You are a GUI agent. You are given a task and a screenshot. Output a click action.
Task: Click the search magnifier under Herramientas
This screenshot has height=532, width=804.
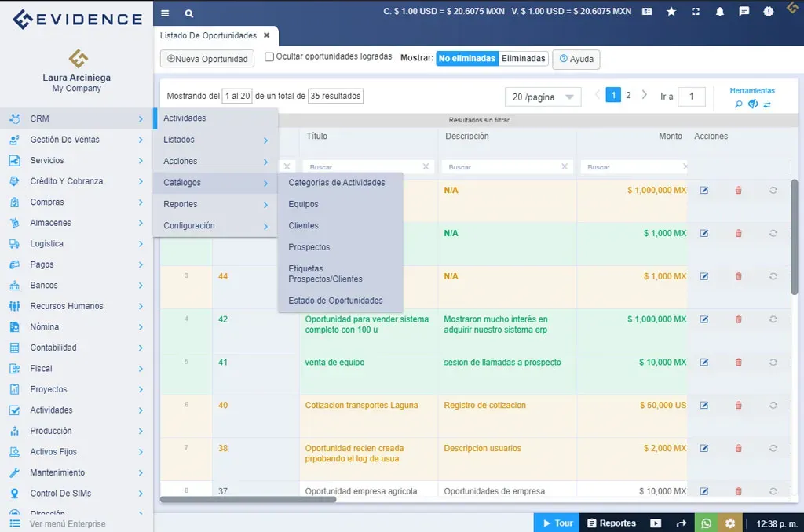click(x=739, y=103)
